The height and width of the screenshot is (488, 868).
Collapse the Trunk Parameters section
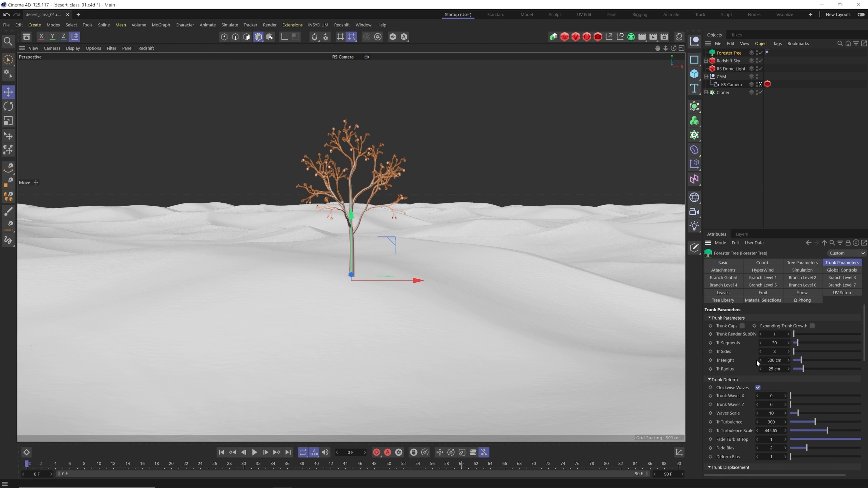tap(709, 318)
